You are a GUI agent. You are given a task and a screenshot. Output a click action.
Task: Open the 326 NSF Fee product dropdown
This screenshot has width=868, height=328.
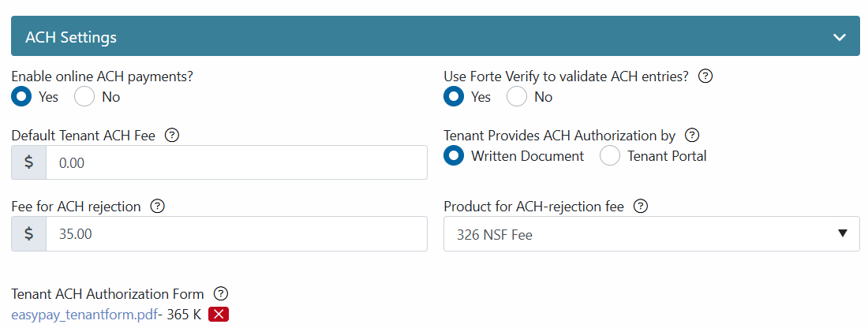coord(652,234)
